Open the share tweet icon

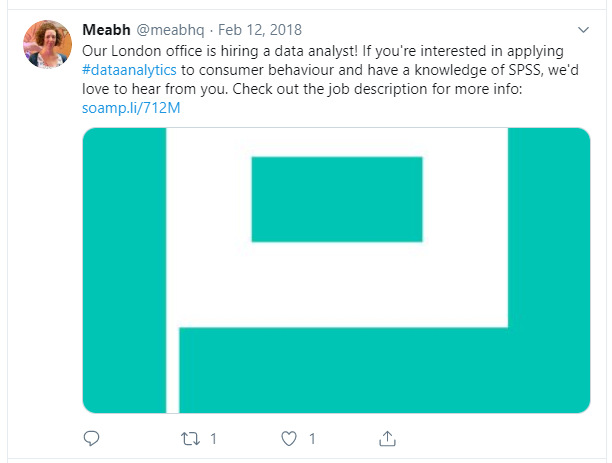tap(387, 439)
